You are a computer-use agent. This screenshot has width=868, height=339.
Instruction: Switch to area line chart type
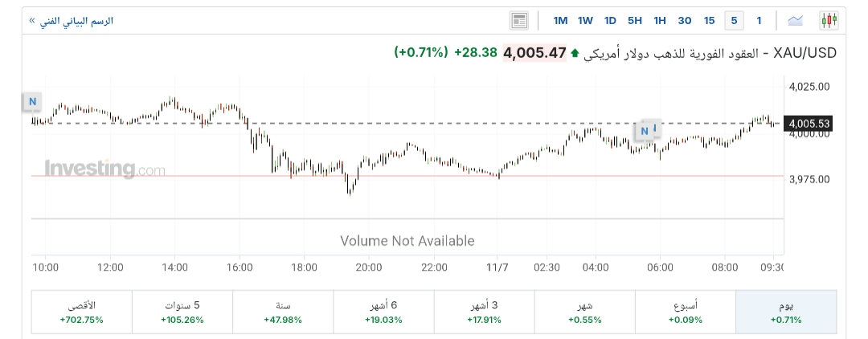(x=796, y=20)
